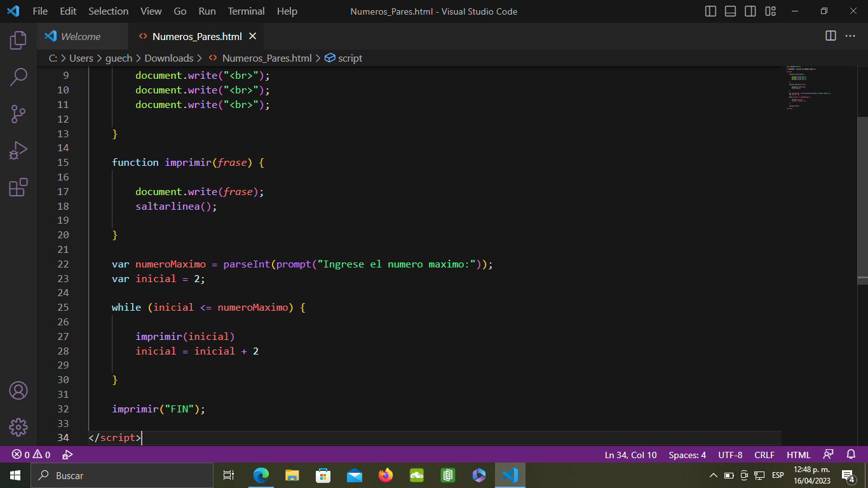868x488 pixels.
Task: Expand the C: breadcrumb segment
Action: pyautogui.click(x=53, y=58)
